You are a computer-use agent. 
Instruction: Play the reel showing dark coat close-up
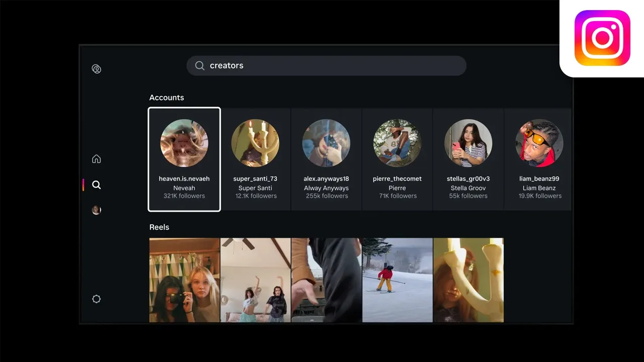[327, 280]
